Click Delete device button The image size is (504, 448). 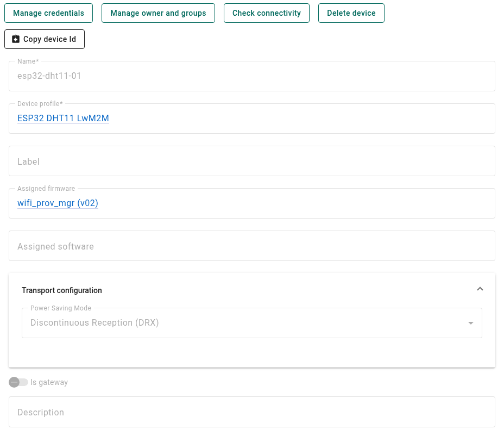pos(351,13)
